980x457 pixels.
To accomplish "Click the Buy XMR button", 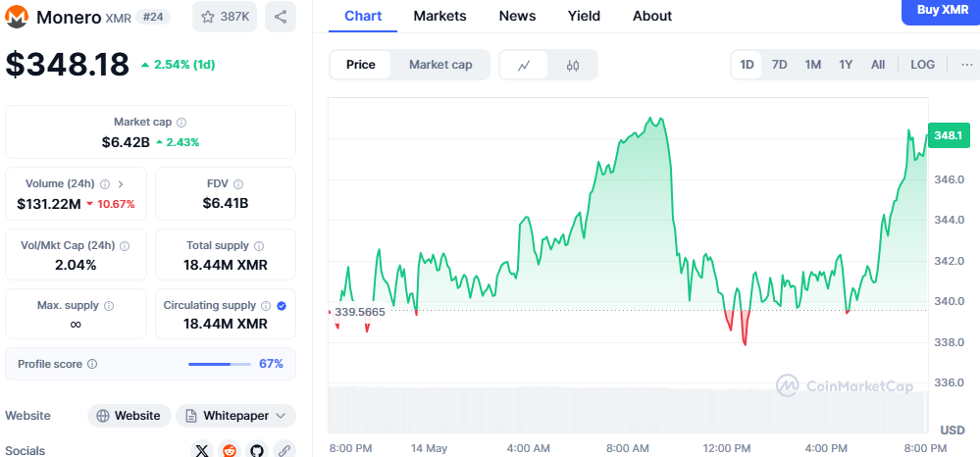I will point(941,11).
